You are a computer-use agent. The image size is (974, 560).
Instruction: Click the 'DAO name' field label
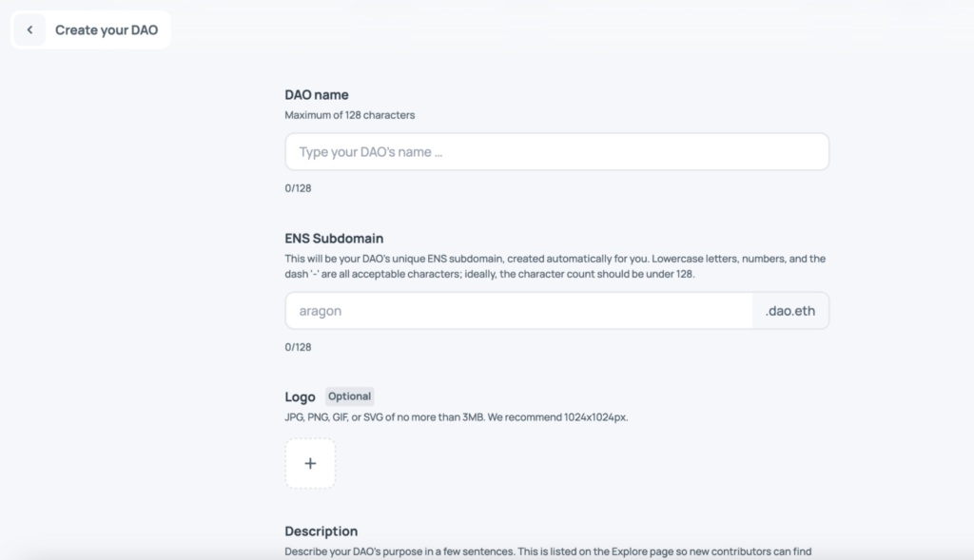(317, 95)
